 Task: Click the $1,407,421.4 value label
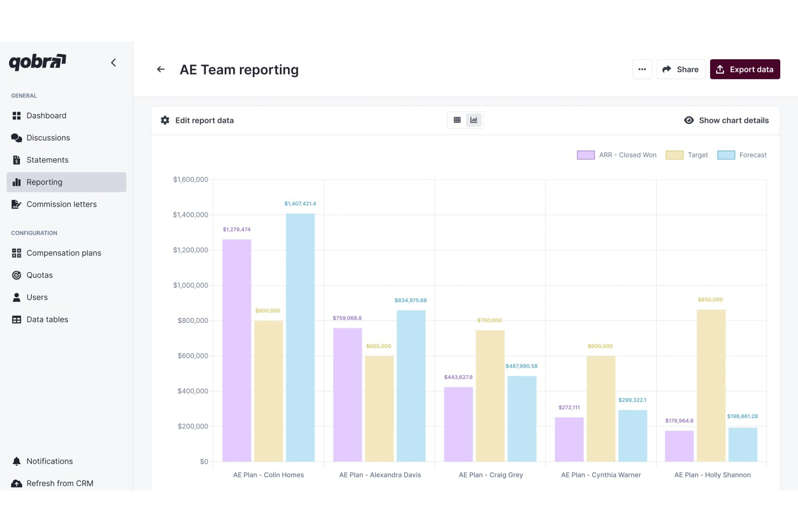tap(300, 204)
